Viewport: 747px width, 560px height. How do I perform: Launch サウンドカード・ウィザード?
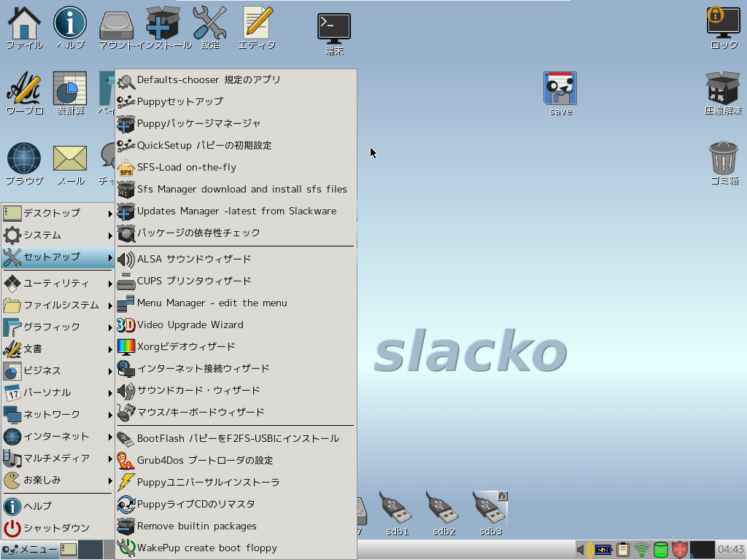[x=236, y=391]
